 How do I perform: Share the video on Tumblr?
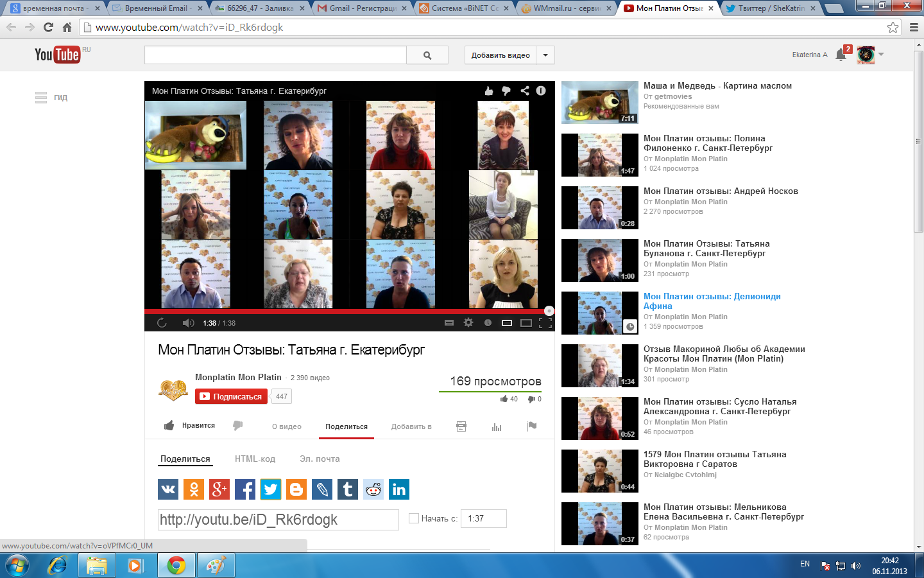tap(348, 489)
